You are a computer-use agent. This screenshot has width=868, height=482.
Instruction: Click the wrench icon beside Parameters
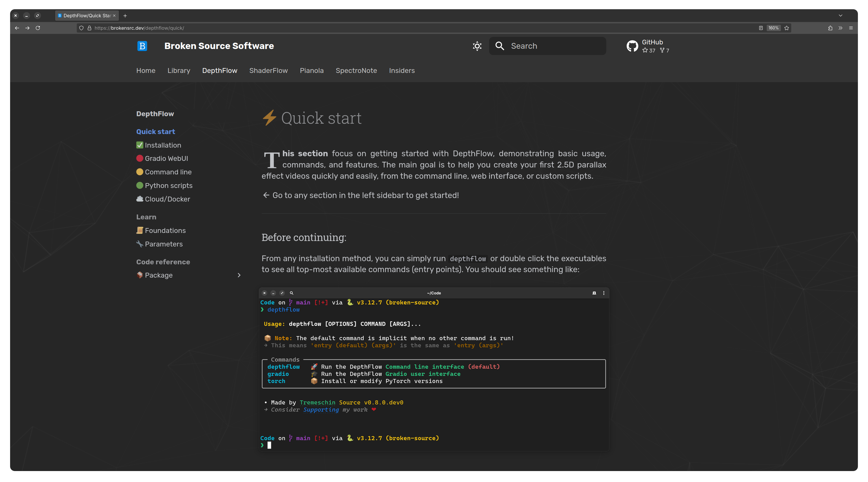[x=139, y=244]
